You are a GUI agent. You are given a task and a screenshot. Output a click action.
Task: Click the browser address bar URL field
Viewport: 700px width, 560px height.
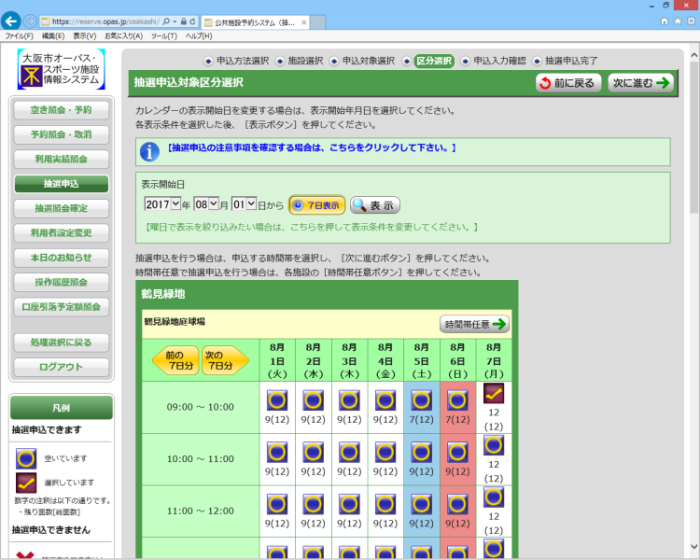[105, 21]
